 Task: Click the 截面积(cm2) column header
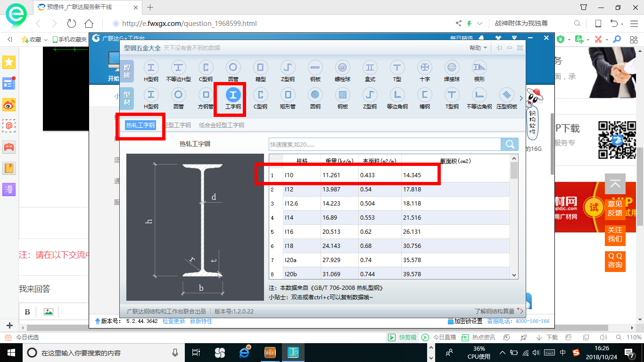(x=455, y=161)
